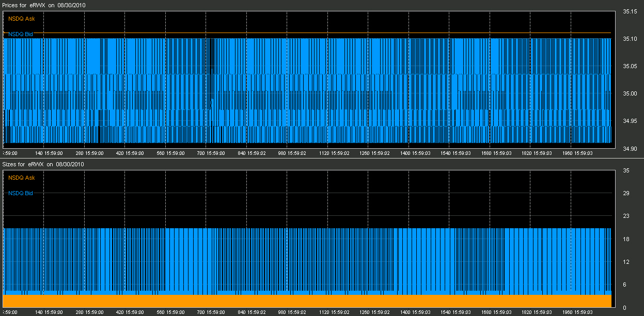Click the 12 label on the Sizes axis
The image size is (644, 316).
[626, 262]
